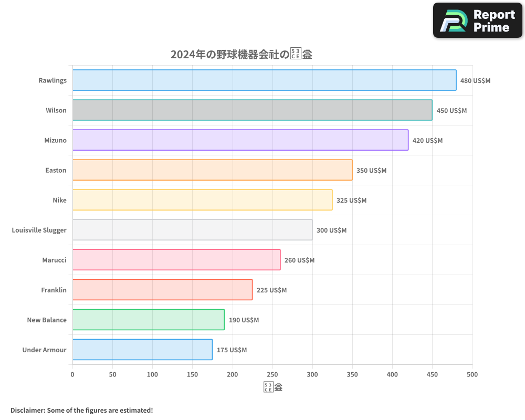Select the Louisville Slugger bar

(x=192, y=230)
